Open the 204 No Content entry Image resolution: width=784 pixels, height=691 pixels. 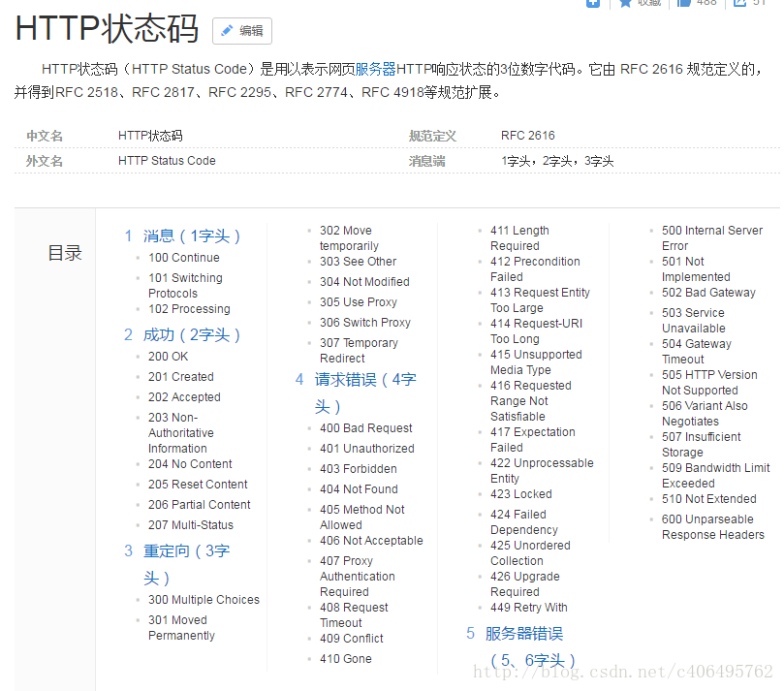(x=190, y=464)
